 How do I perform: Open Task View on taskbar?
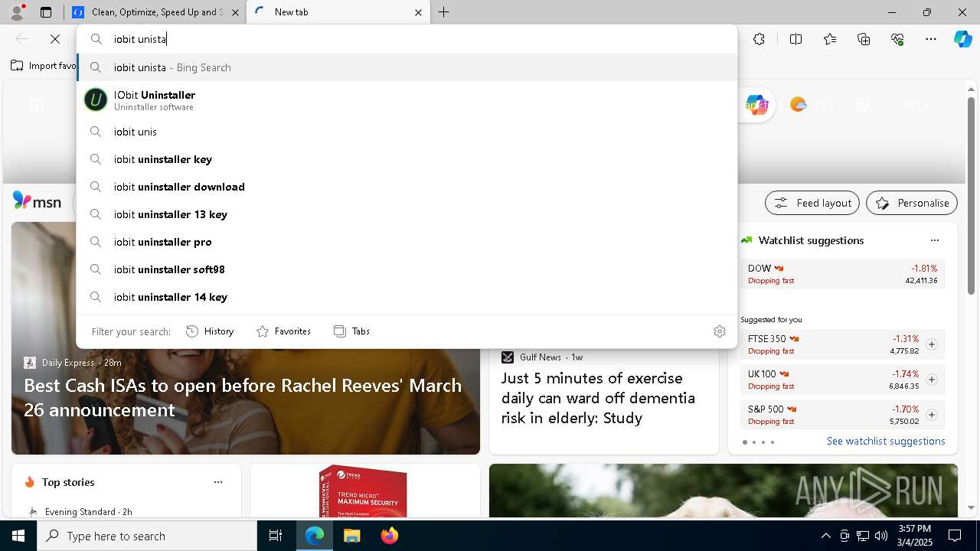[276, 536]
